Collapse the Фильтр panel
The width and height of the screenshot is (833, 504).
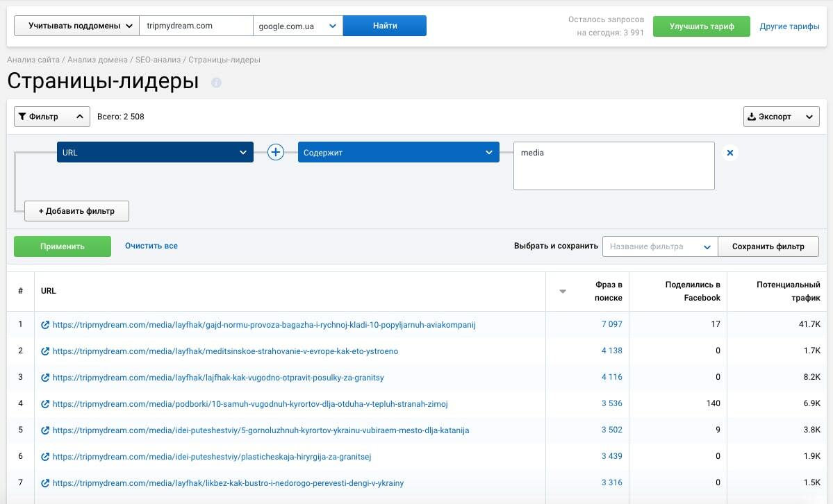(52, 117)
